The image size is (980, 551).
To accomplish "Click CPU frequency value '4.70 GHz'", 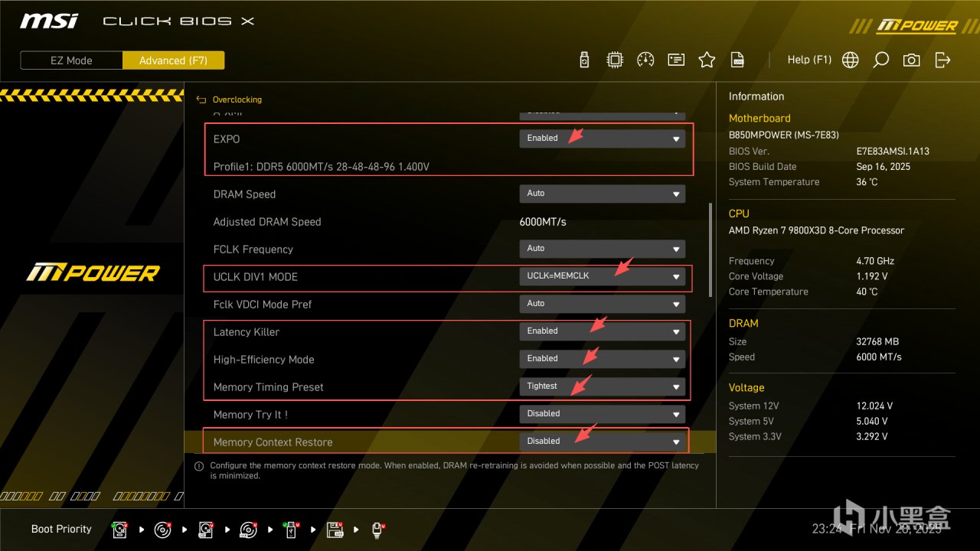I will (875, 261).
